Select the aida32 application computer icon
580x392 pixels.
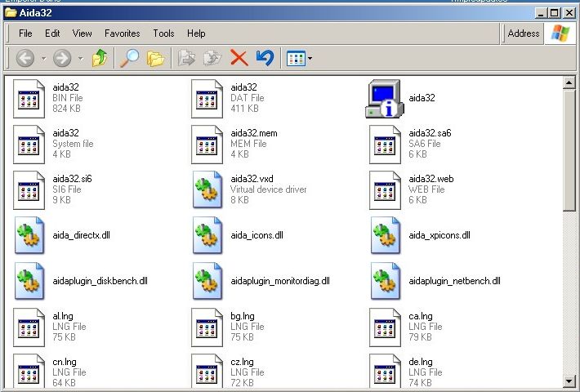384,98
